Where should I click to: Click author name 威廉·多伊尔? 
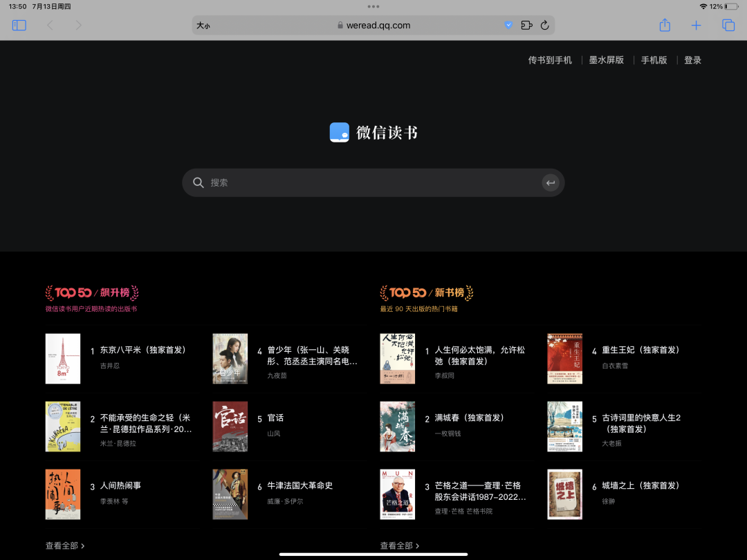point(285,501)
